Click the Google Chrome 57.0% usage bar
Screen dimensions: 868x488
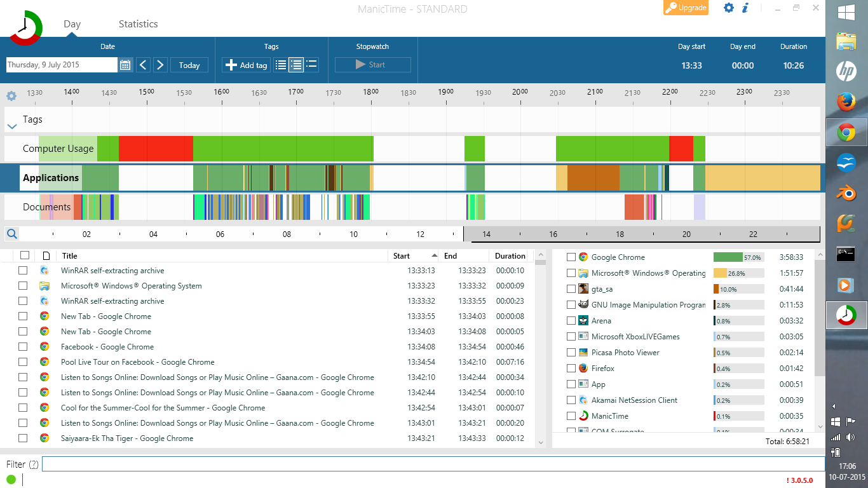coord(738,257)
